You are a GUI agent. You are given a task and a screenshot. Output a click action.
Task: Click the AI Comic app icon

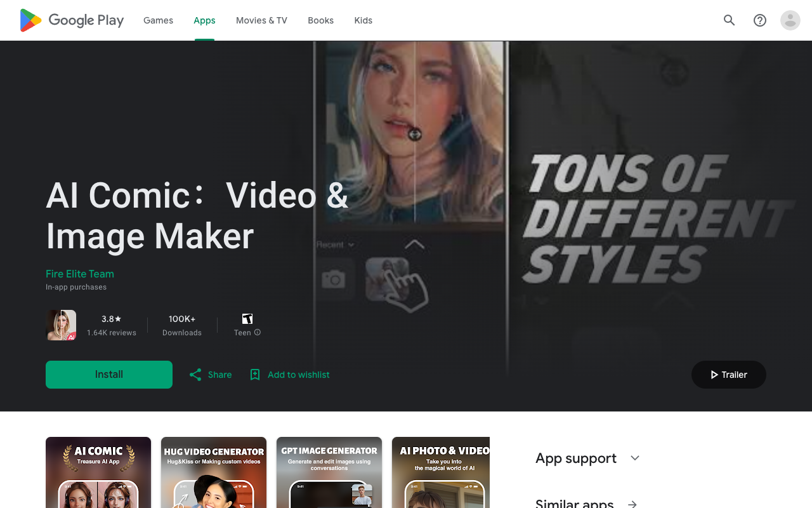point(61,325)
